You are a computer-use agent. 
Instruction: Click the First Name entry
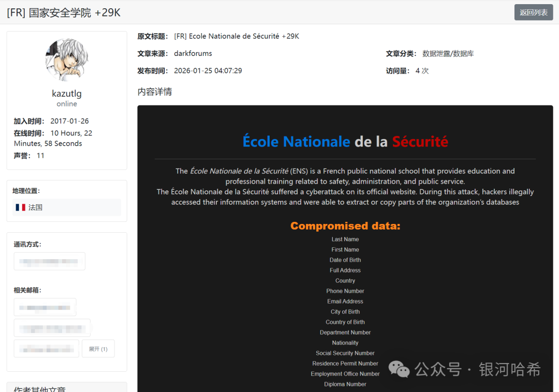345,250
